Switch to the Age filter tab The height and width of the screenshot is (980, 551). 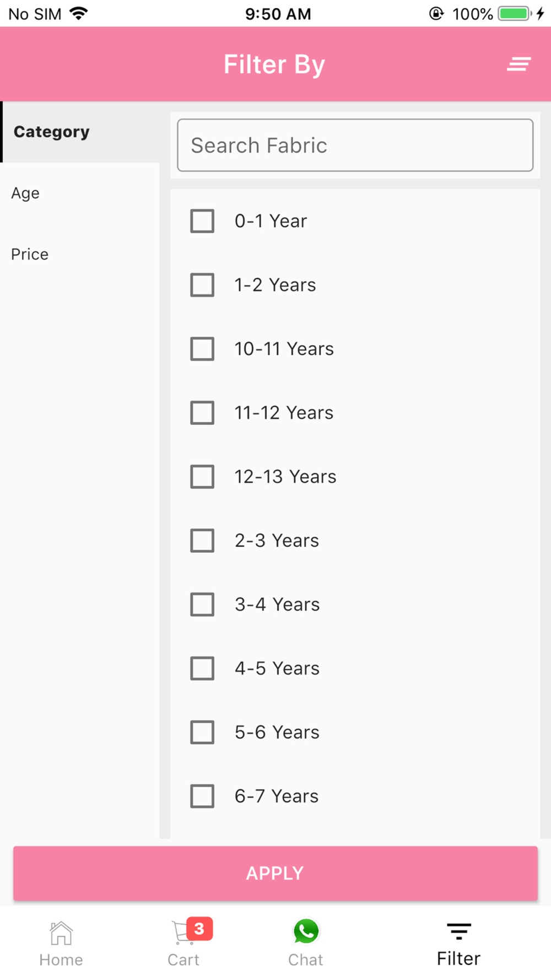(x=80, y=193)
